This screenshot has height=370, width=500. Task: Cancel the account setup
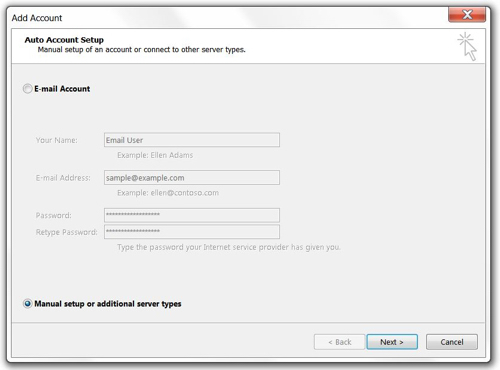click(x=452, y=342)
